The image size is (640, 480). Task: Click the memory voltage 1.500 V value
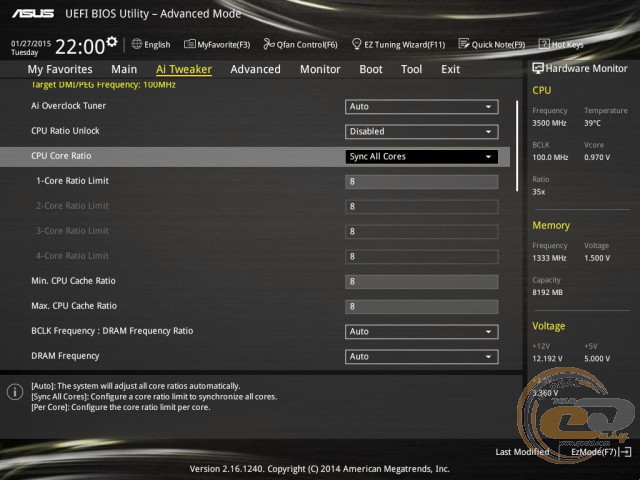(597, 258)
